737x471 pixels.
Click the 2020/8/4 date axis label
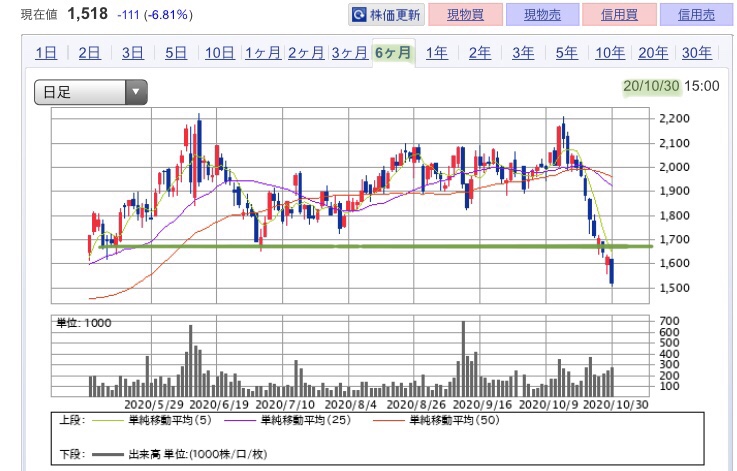(351, 405)
